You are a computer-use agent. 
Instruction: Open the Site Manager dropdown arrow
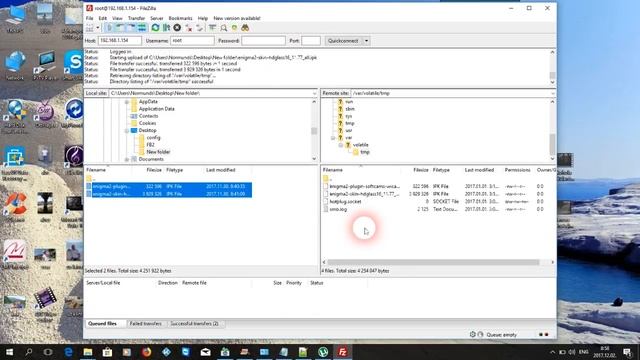[98, 28]
